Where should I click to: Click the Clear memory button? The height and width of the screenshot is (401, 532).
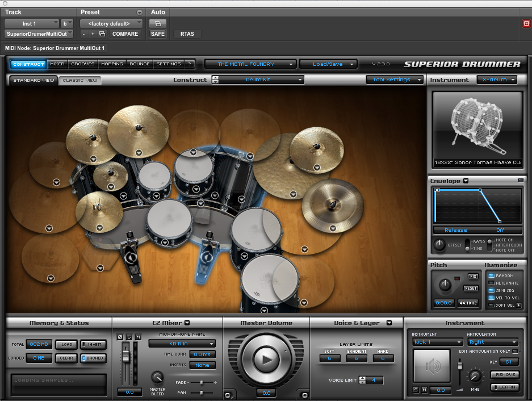[66, 358]
